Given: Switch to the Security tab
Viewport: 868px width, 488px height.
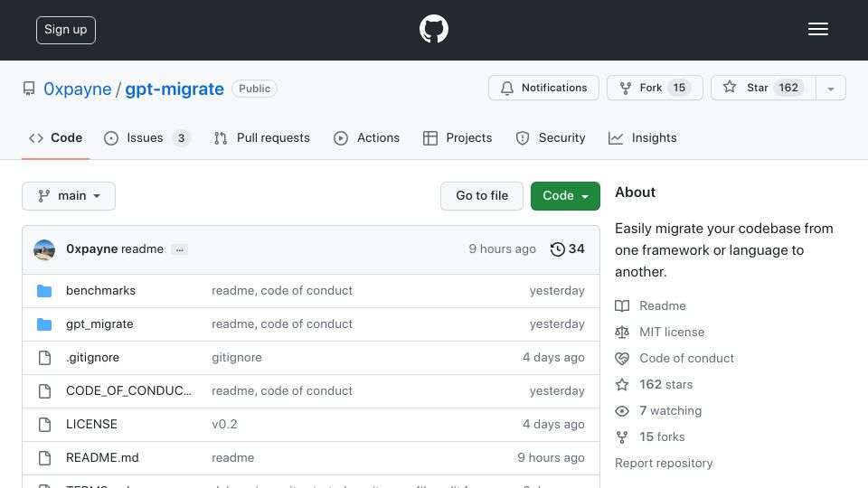Looking at the screenshot, I should [x=551, y=137].
